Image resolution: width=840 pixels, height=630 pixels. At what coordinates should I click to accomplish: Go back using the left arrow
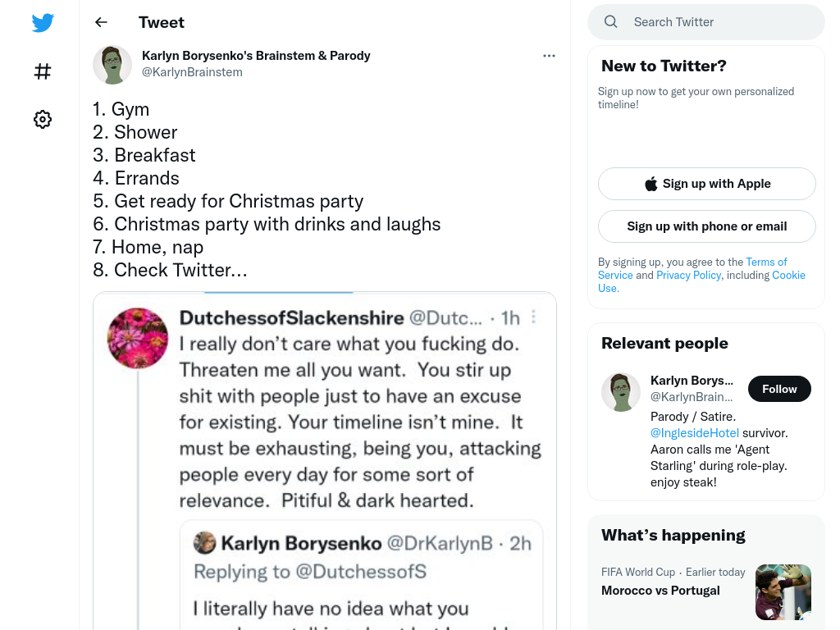(x=101, y=22)
